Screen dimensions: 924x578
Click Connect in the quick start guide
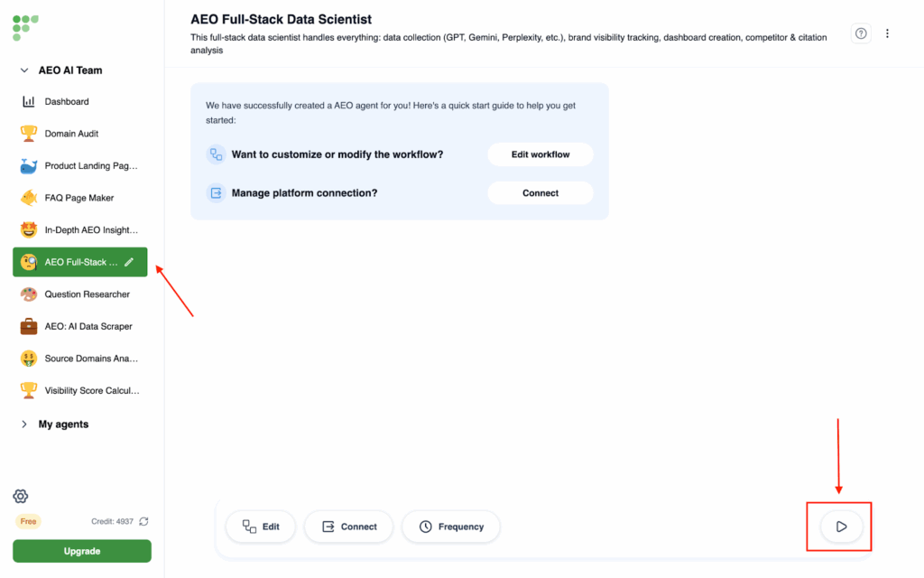[x=541, y=193]
